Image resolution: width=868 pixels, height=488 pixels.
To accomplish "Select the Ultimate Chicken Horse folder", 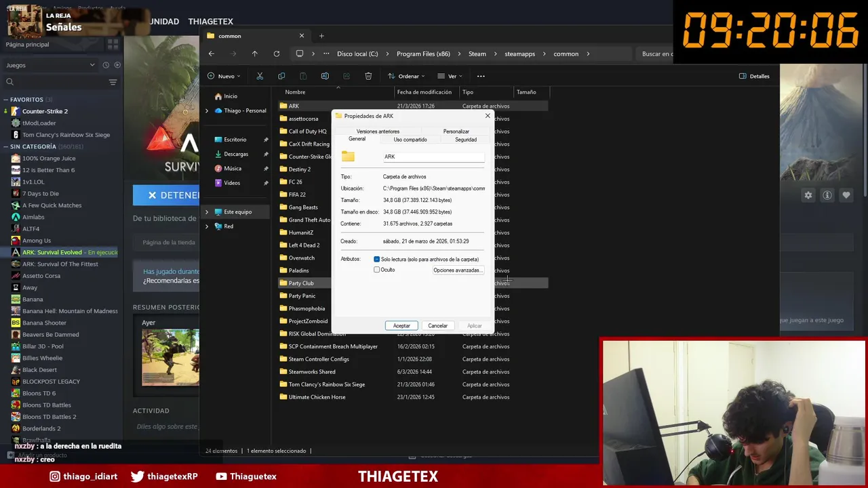I will 317,397.
